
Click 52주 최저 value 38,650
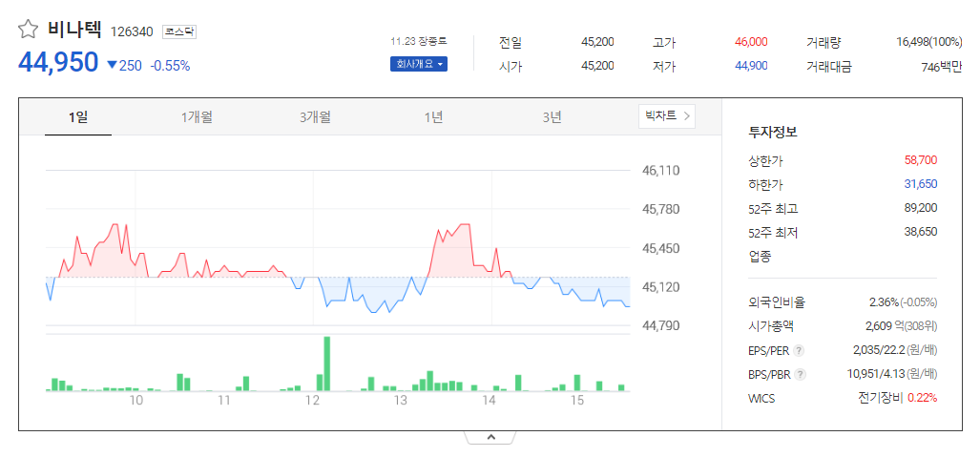(921, 231)
